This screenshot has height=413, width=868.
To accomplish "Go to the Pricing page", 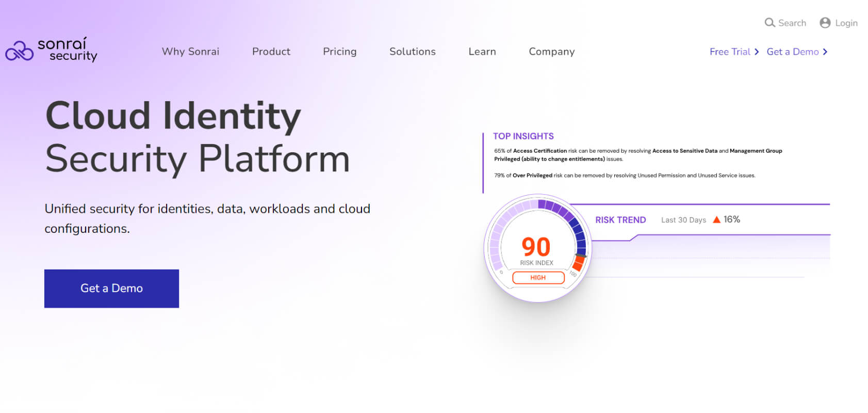I will coord(340,52).
